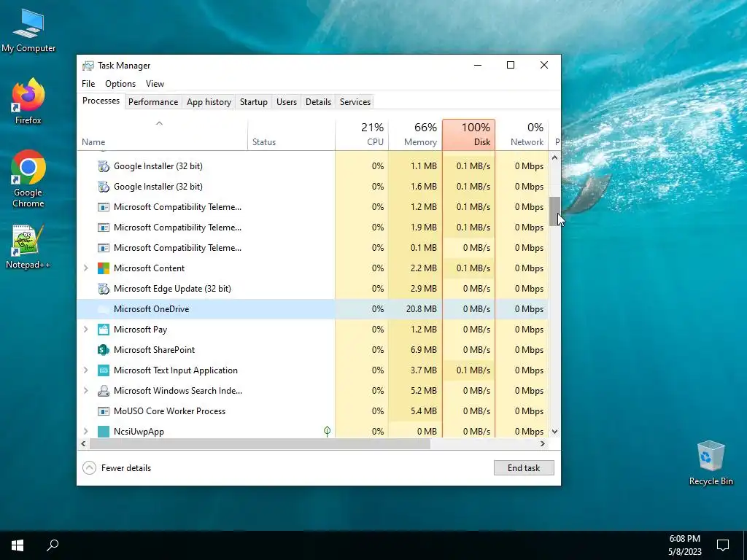The width and height of the screenshot is (747, 560).
Task: Click the MoUSO Core Worker Process icon
Action: [104, 411]
